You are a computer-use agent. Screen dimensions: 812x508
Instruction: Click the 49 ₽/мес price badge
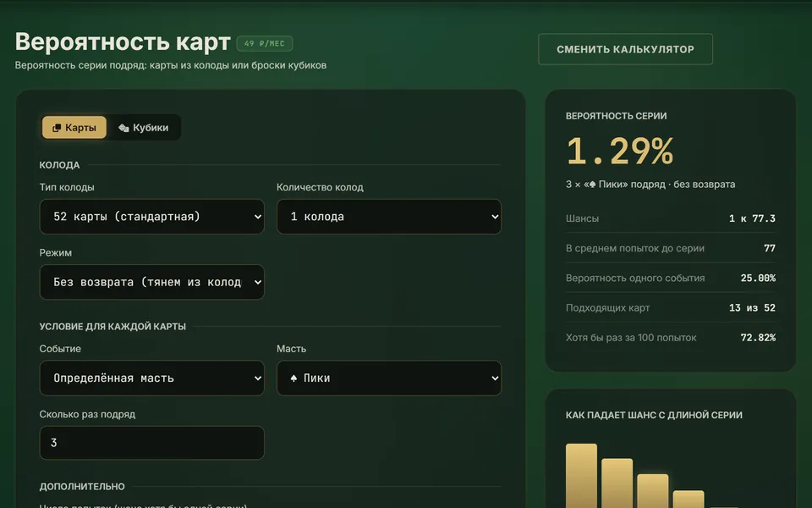point(265,43)
